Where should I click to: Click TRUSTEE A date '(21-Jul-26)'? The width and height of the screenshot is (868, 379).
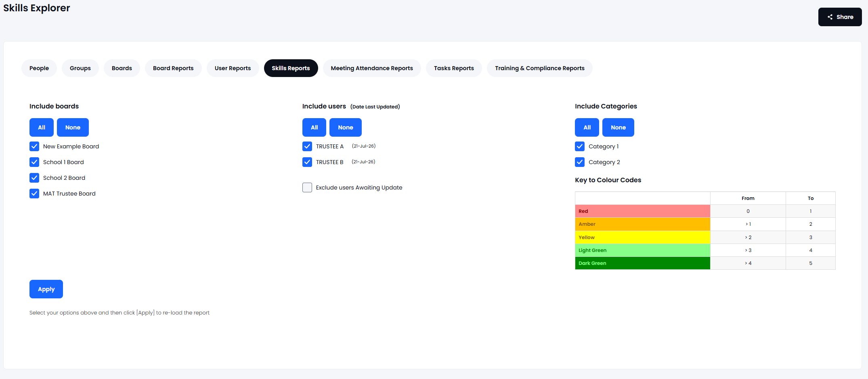(363, 146)
